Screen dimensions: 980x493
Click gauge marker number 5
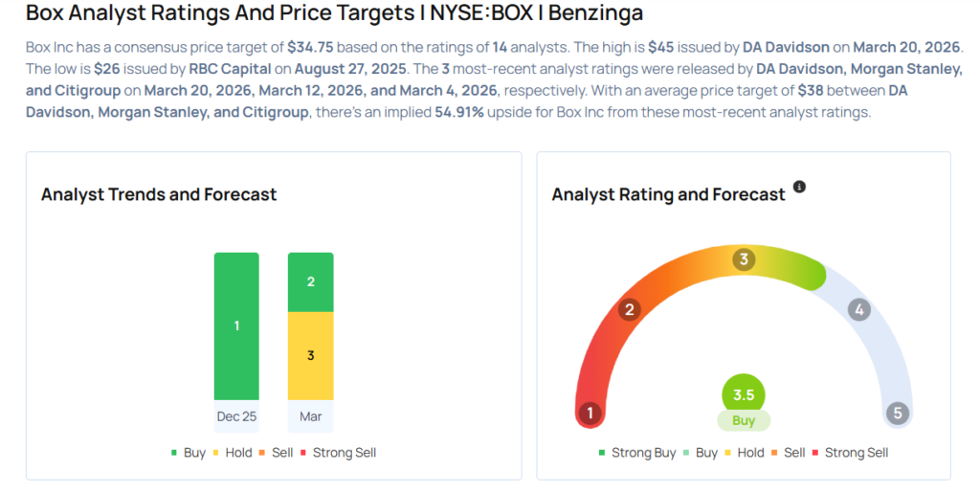click(897, 414)
